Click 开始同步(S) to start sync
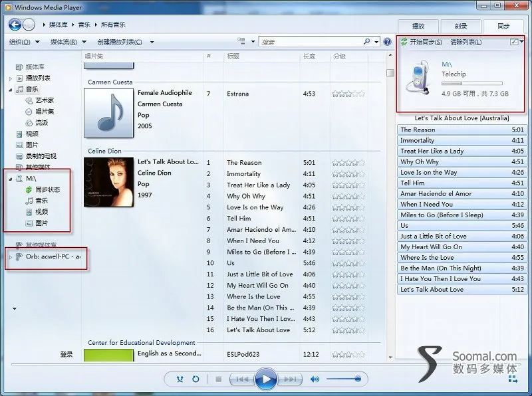Viewport: 532px width, 396px height. [426, 42]
